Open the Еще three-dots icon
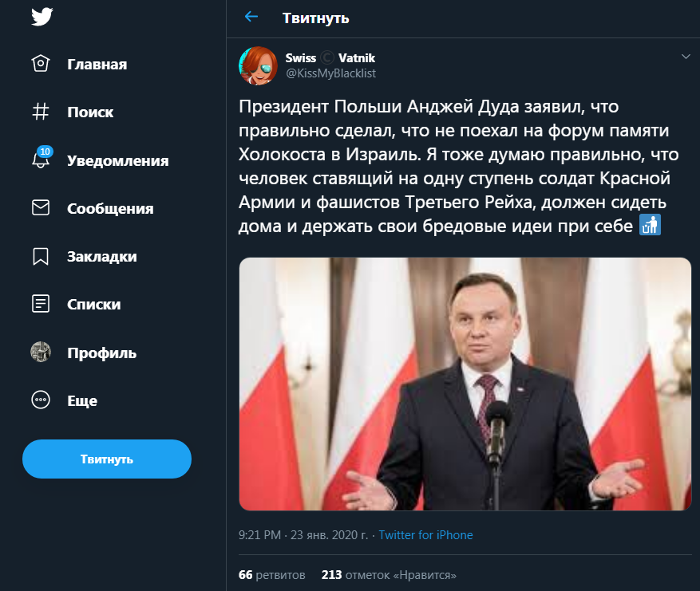Screen dimensions: 700x591 [x=41, y=400]
